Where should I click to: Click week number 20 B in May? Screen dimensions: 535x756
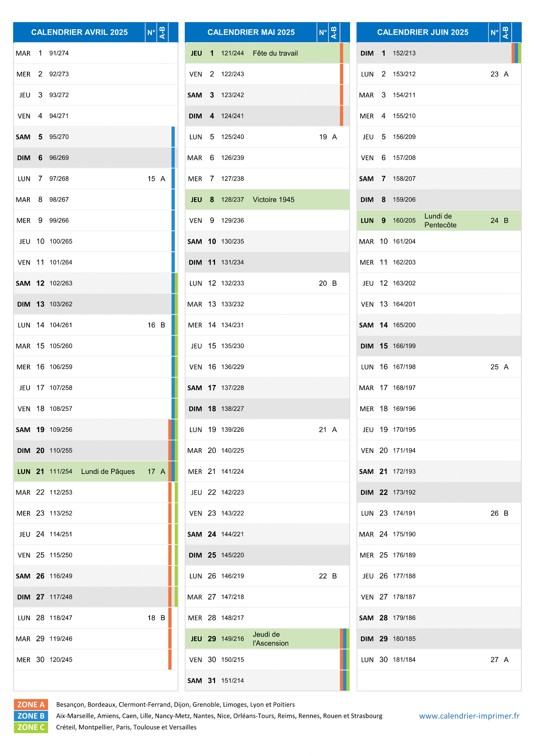(328, 283)
